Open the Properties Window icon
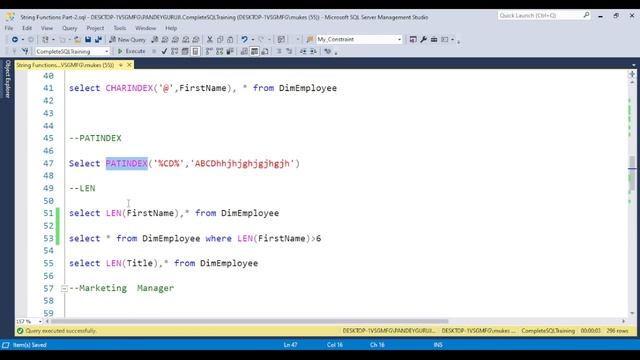 (413, 40)
